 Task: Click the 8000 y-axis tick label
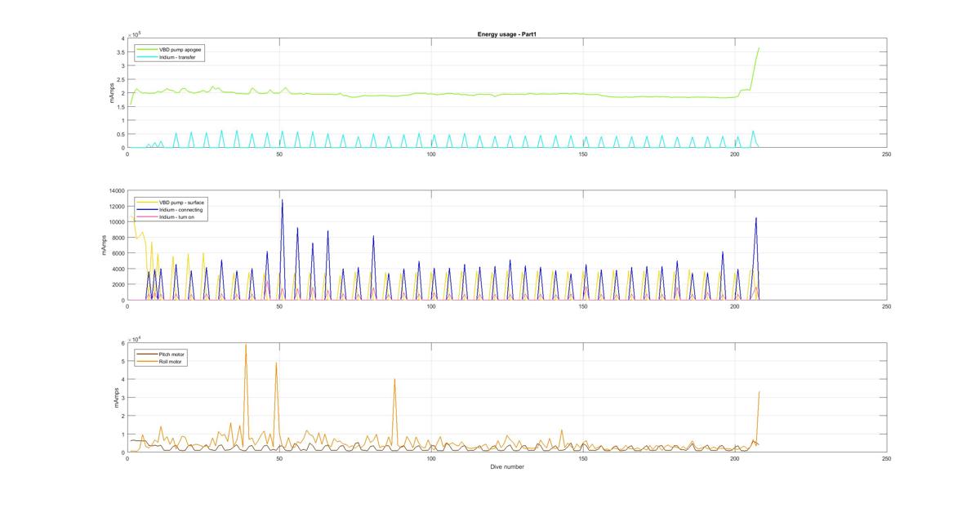pos(117,238)
